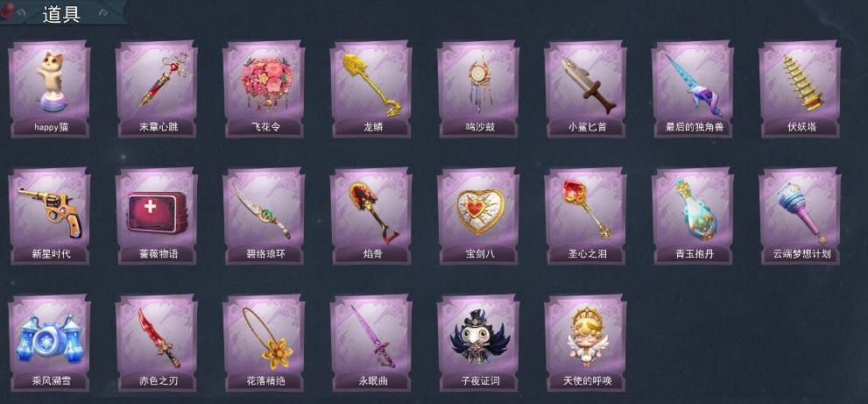Select the 圣心之泪 ruby scepter
Screen dimensions: 868x404
point(586,216)
